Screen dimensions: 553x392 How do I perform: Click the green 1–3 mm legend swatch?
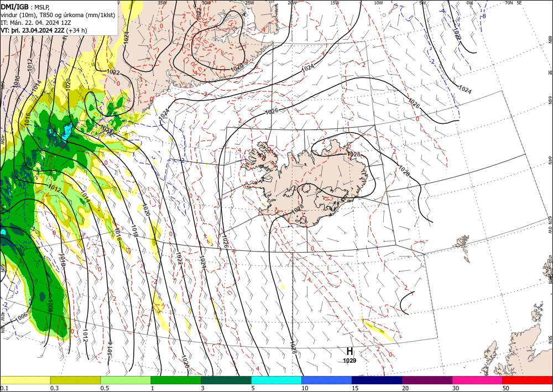tap(176, 380)
